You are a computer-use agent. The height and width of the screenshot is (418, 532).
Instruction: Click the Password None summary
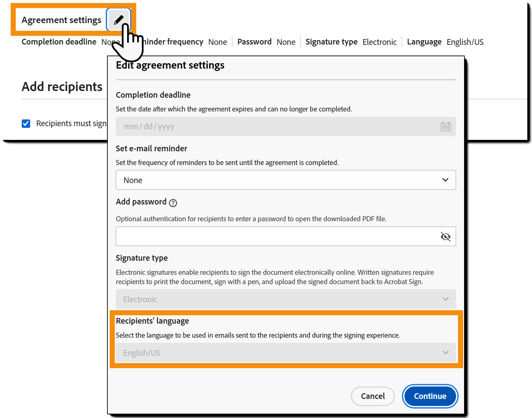pyautogui.click(x=266, y=42)
